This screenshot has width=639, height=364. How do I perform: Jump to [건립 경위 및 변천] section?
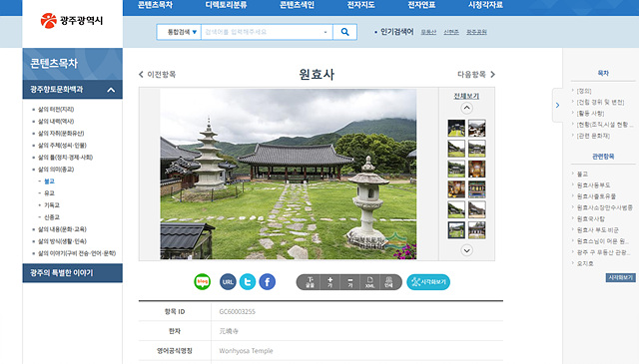coord(600,102)
